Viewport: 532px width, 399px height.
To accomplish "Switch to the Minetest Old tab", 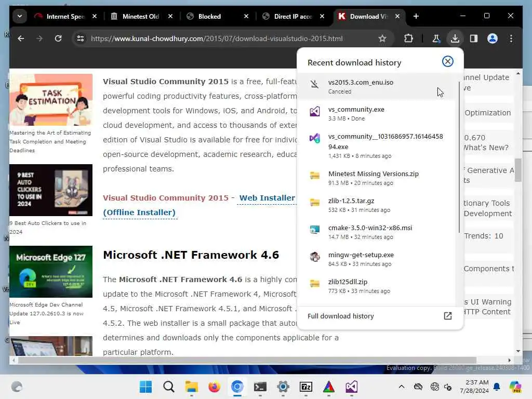I will (140, 16).
